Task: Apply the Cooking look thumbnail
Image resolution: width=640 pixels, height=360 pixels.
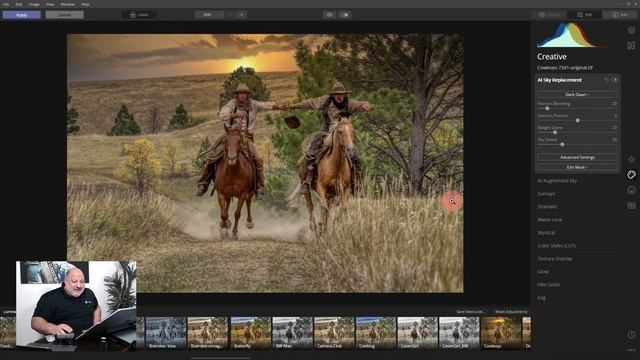Action: pyautogui.click(x=376, y=333)
